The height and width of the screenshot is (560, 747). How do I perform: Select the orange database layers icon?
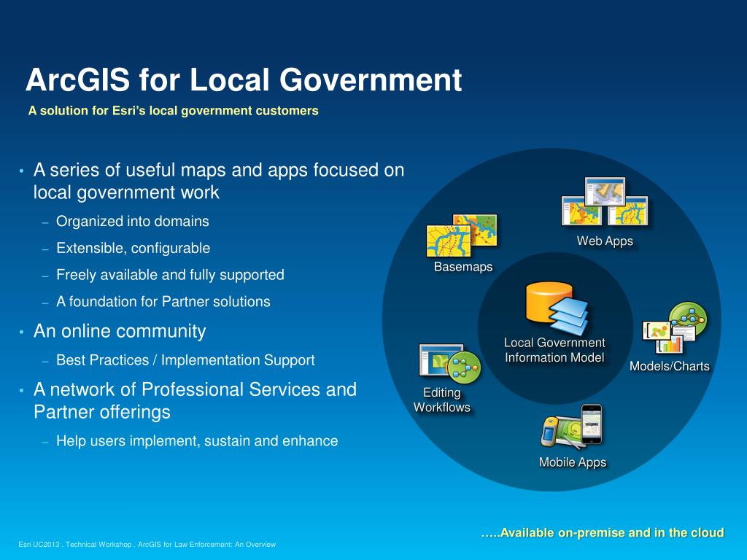557,308
